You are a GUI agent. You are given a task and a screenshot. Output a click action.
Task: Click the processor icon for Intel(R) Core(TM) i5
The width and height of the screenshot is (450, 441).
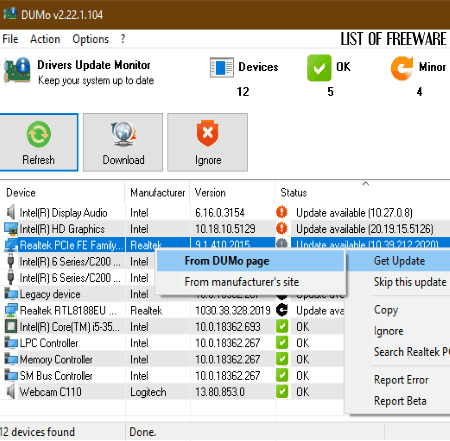pos(11,327)
